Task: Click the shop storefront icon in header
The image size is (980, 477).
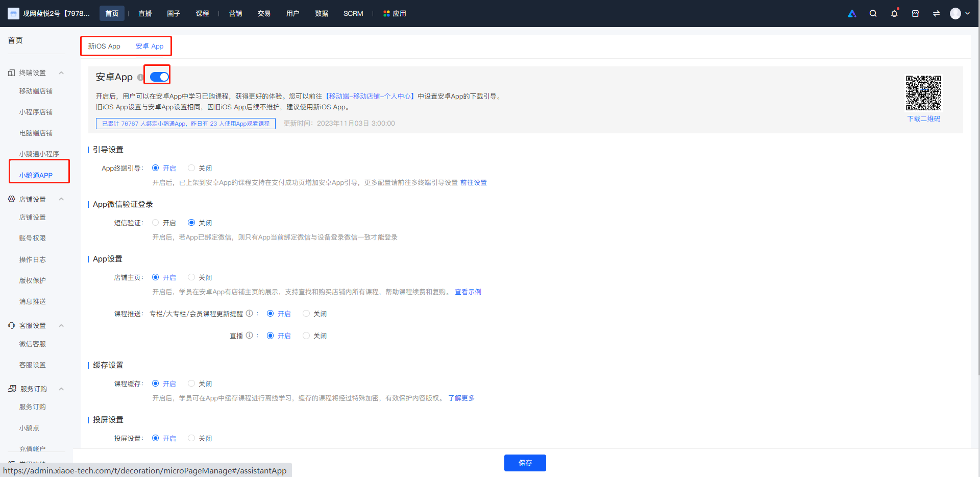Action: click(915, 14)
